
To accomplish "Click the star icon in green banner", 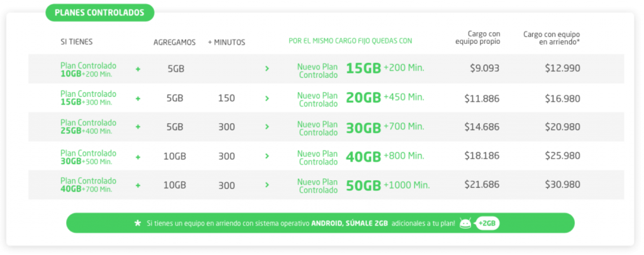I will coord(138,224).
